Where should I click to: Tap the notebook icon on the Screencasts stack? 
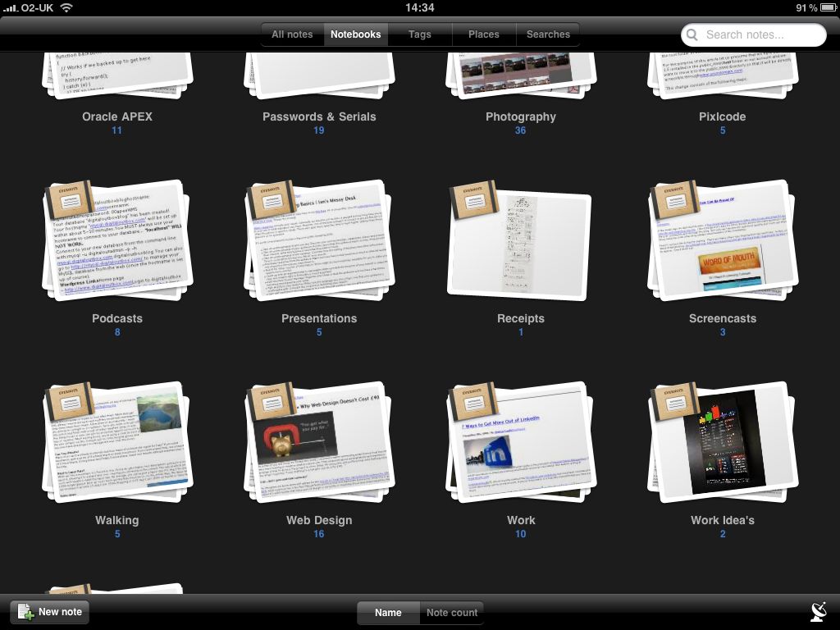pos(676,201)
